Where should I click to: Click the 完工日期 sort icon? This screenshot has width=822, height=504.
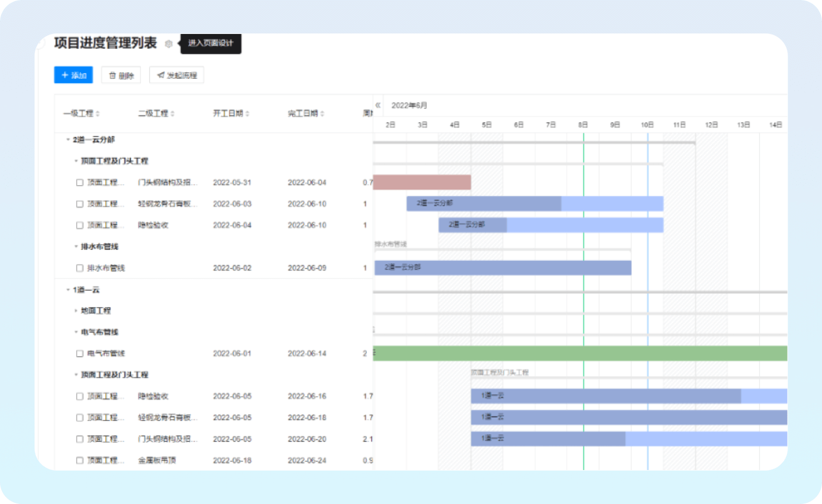click(x=322, y=113)
